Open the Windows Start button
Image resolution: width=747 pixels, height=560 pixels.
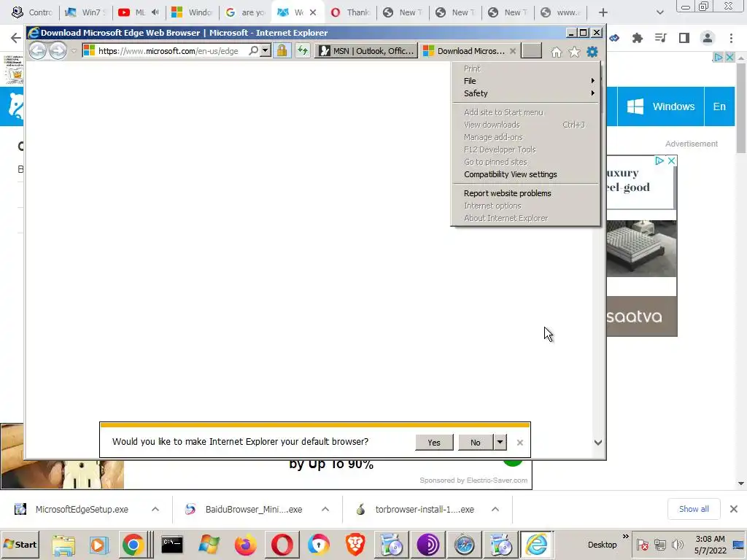click(x=20, y=544)
